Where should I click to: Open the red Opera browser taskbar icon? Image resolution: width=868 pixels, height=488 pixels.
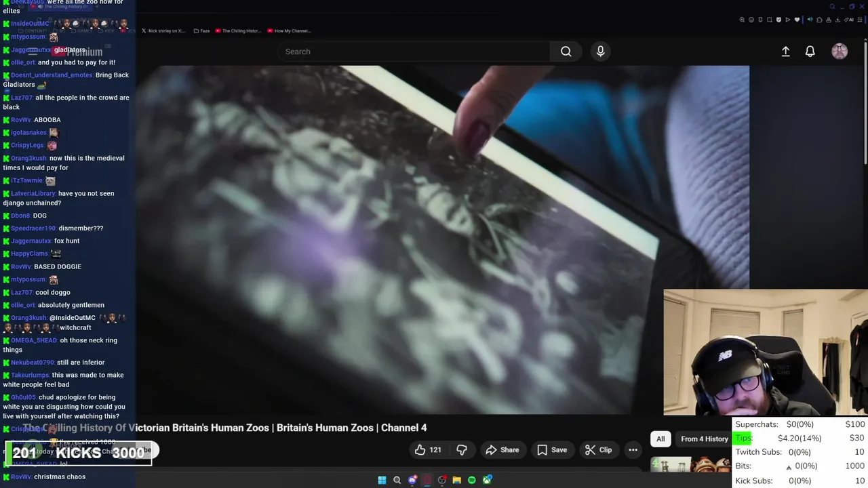tap(427, 480)
